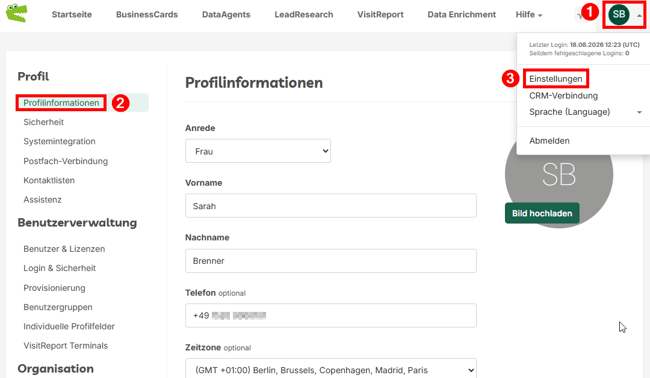The width and height of the screenshot is (650, 378).
Task: Click the green crocodile logo
Action: coord(17,13)
